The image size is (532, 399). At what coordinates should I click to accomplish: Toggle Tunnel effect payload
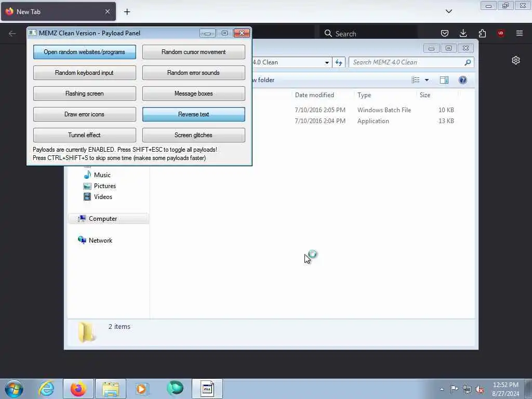[85, 135]
